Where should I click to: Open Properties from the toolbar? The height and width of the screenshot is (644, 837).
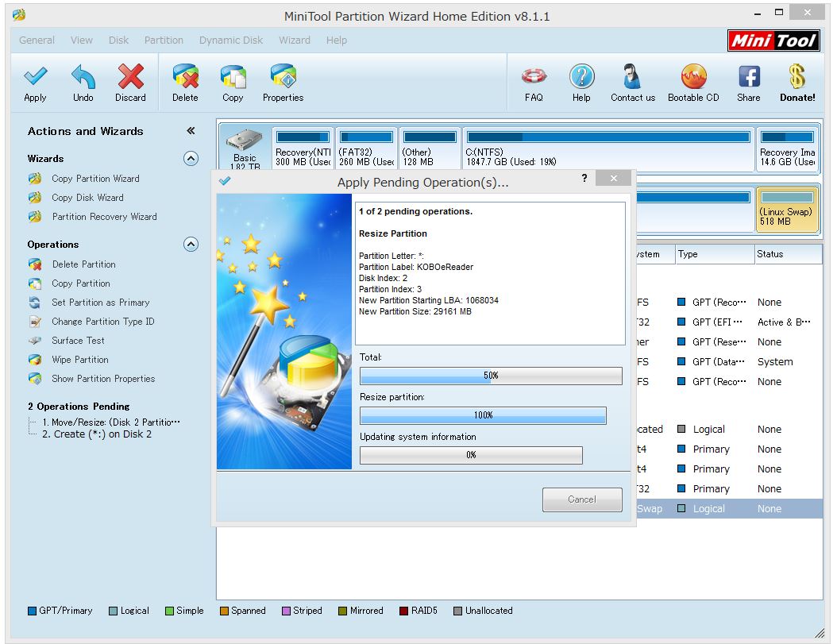[283, 76]
